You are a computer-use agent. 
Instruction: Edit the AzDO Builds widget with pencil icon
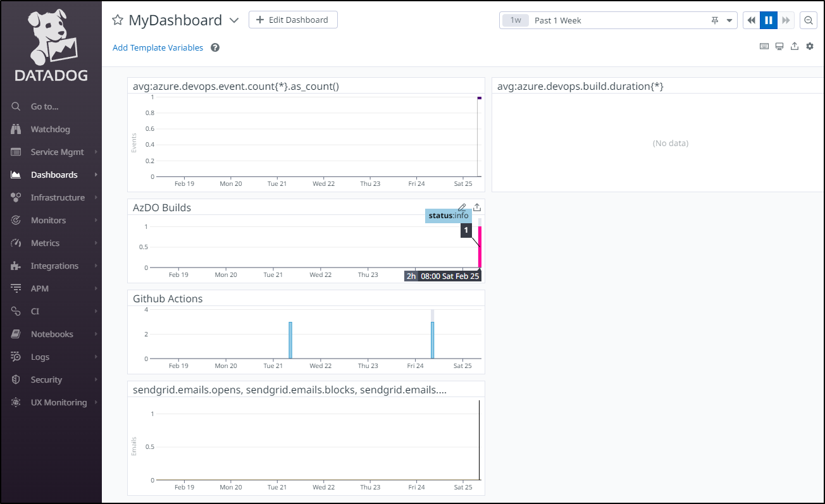tap(462, 207)
